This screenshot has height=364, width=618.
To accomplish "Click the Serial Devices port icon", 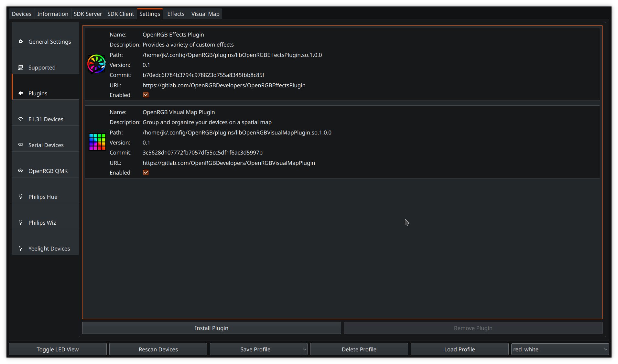I will coord(21,145).
